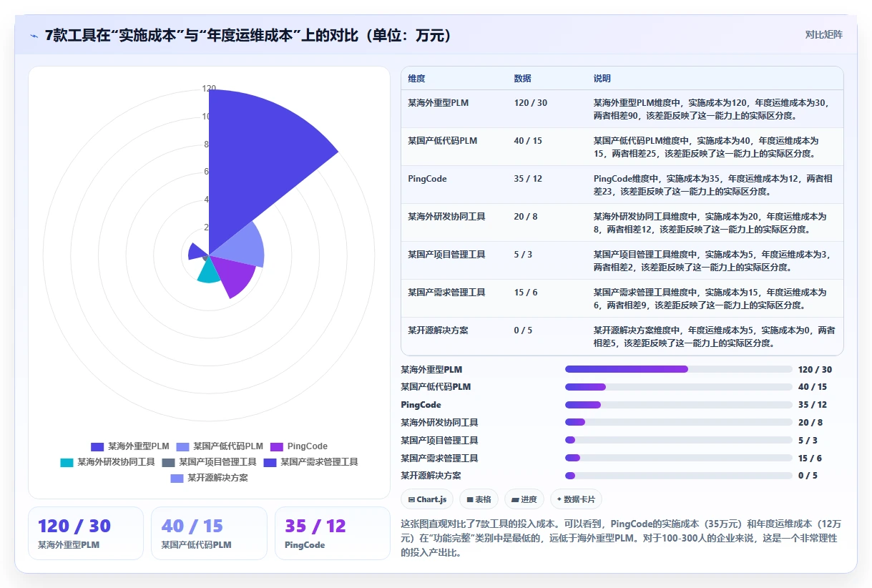The image size is (872, 588).
Task: Toggle 某开源解决方案 legend item
Action: point(209,478)
